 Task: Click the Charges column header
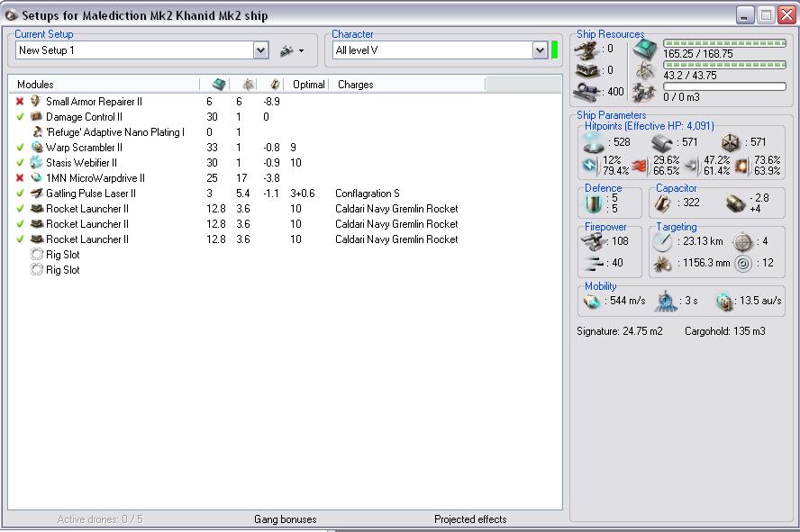pyautogui.click(x=406, y=85)
